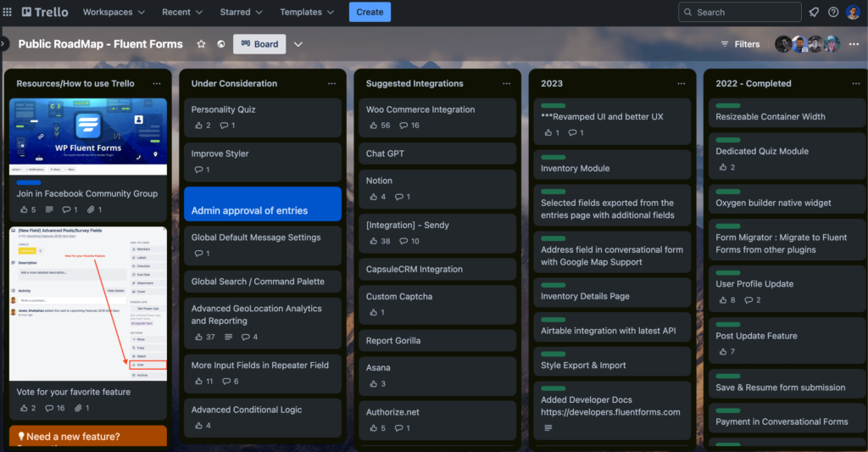This screenshot has height=452, width=868.
Task: Open the notifications bell icon
Action: [814, 12]
